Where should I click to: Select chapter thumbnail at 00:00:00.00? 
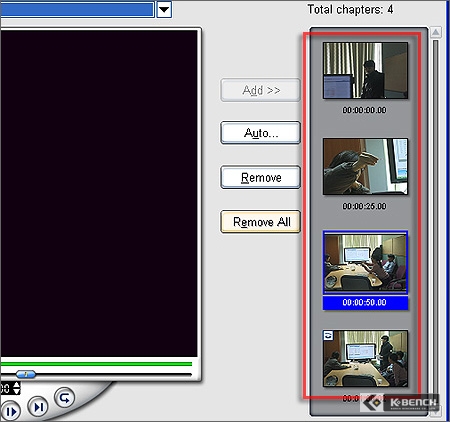pos(365,70)
